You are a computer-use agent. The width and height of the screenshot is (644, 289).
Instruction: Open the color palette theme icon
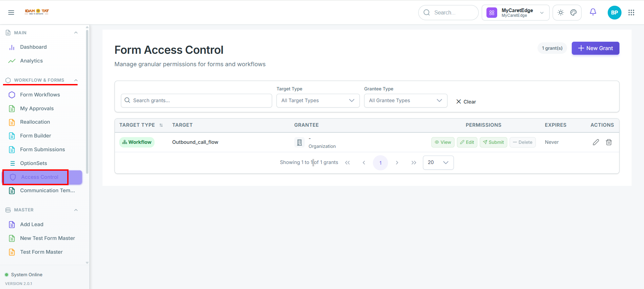click(x=573, y=12)
